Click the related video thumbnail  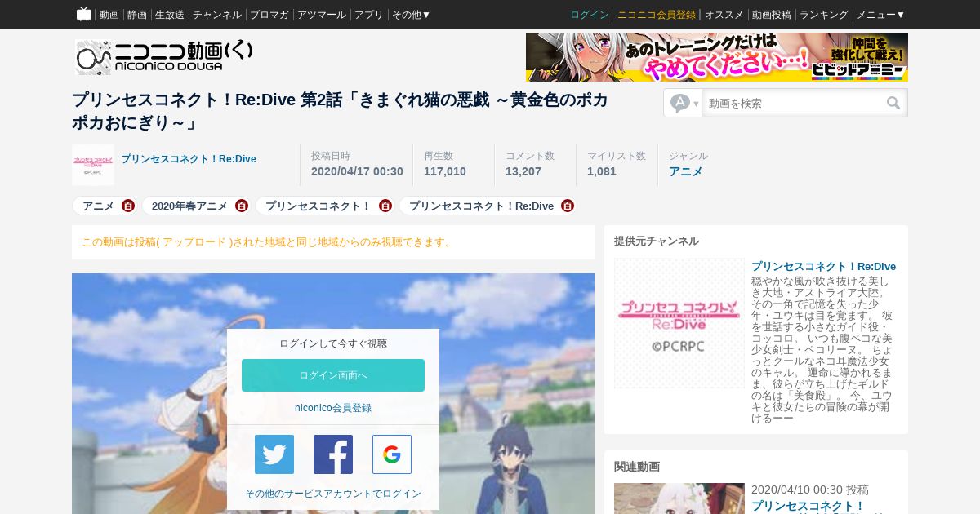[679, 498]
